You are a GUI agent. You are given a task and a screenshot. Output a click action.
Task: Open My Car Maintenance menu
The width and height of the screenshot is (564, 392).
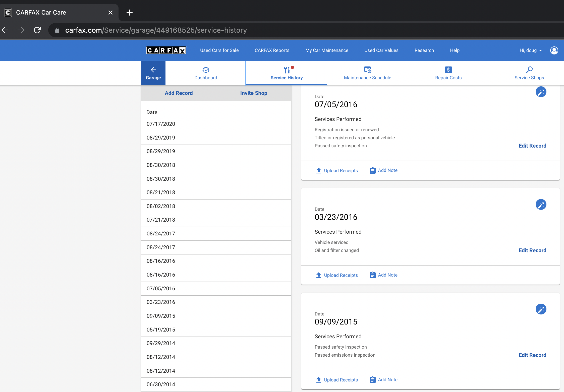click(327, 50)
